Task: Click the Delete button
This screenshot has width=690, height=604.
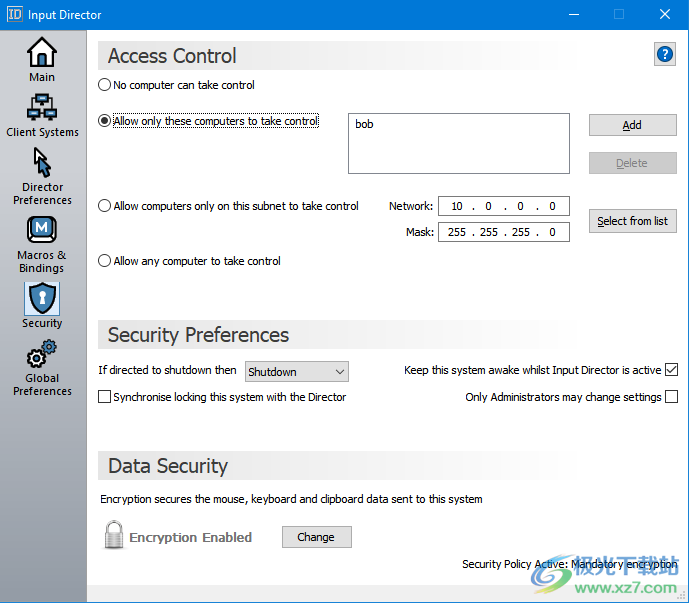Action: pyautogui.click(x=632, y=163)
